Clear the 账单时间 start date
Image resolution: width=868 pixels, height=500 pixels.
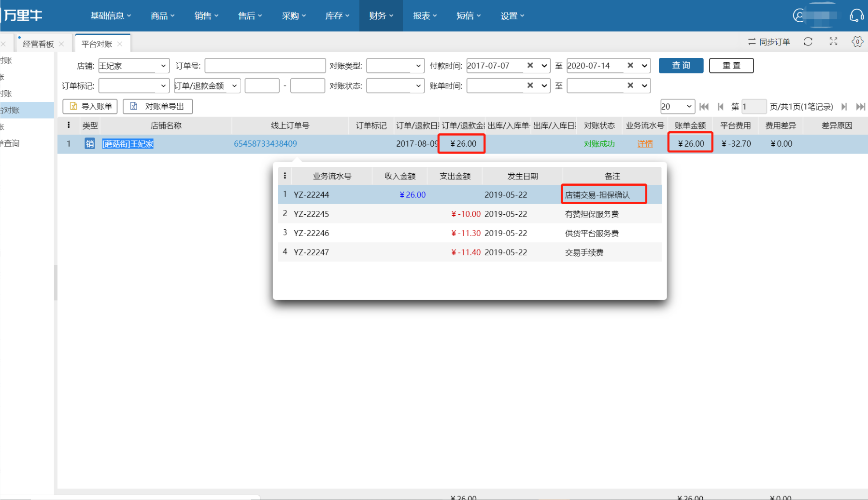530,86
